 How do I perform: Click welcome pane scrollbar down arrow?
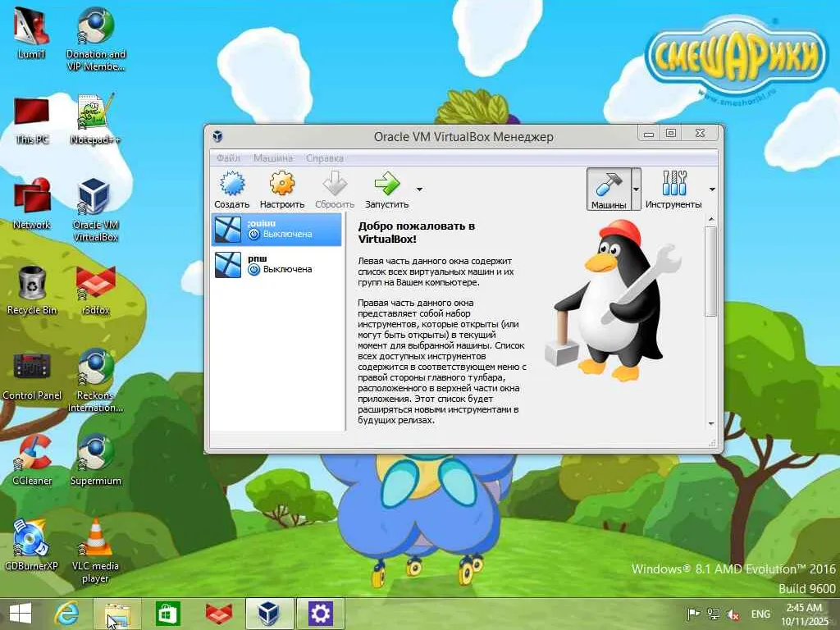[711, 424]
